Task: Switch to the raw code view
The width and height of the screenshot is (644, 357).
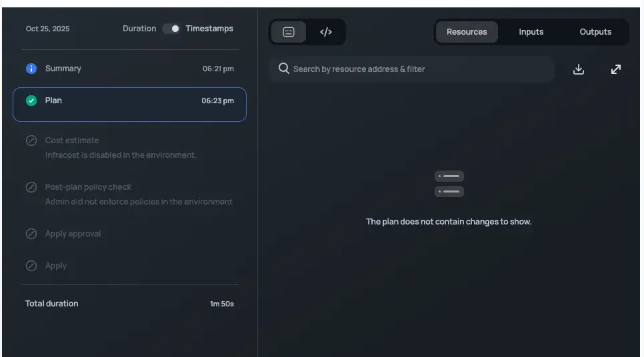Action: pos(326,32)
